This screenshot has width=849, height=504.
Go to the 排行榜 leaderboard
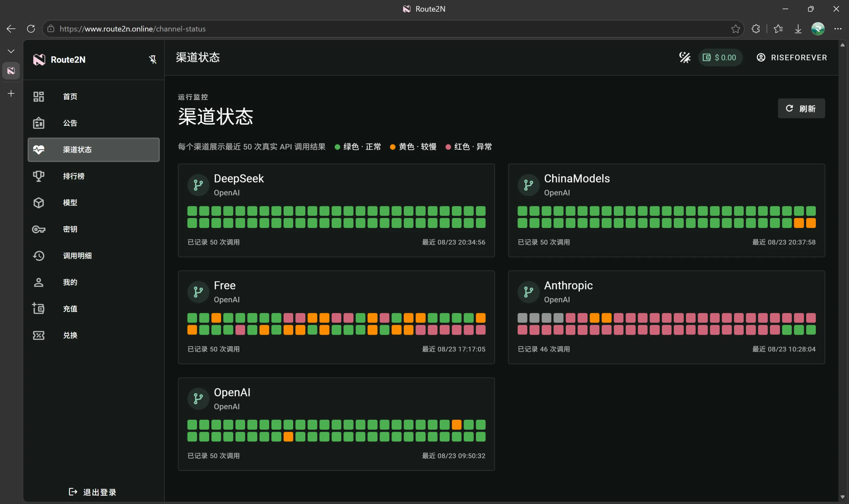coord(94,176)
